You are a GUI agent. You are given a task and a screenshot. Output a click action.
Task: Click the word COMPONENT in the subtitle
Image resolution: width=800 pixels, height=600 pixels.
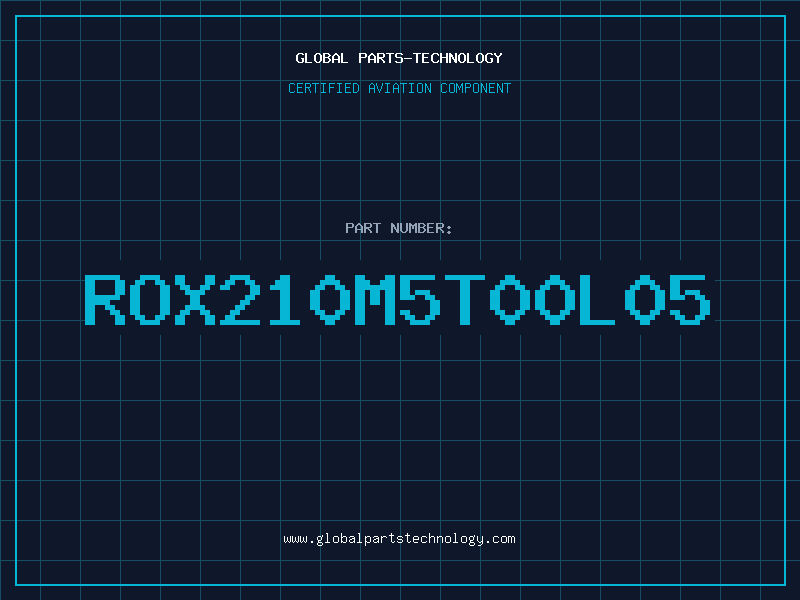point(475,88)
